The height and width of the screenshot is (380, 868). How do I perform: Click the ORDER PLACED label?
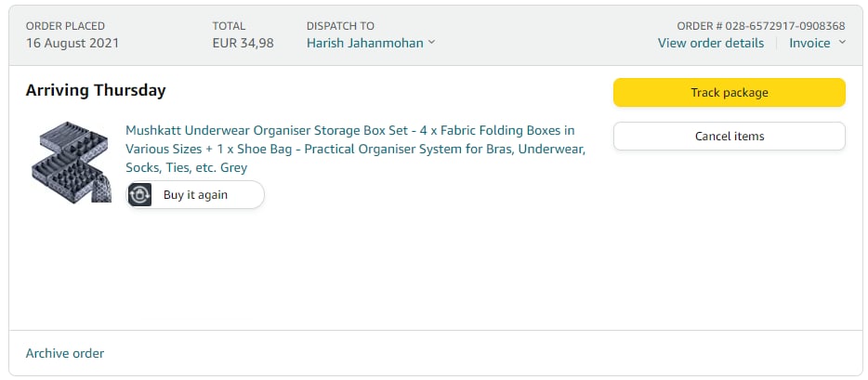click(65, 26)
